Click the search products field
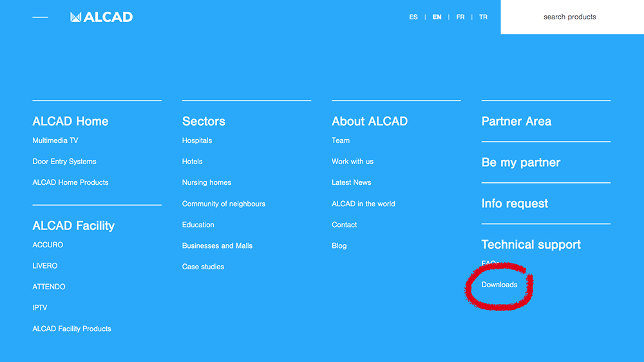Viewport: 644px width, 362px height. pyautogui.click(x=571, y=17)
